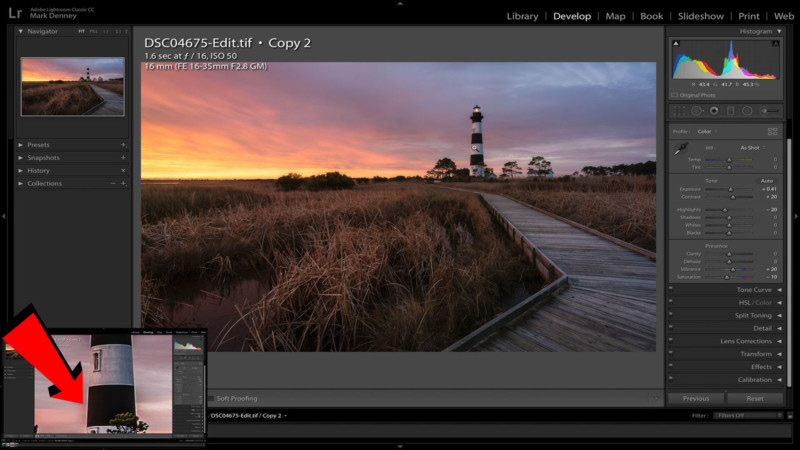800x450 pixels.
Task: Select the Graduated Filter tool
Action: (x=730, y=110)
